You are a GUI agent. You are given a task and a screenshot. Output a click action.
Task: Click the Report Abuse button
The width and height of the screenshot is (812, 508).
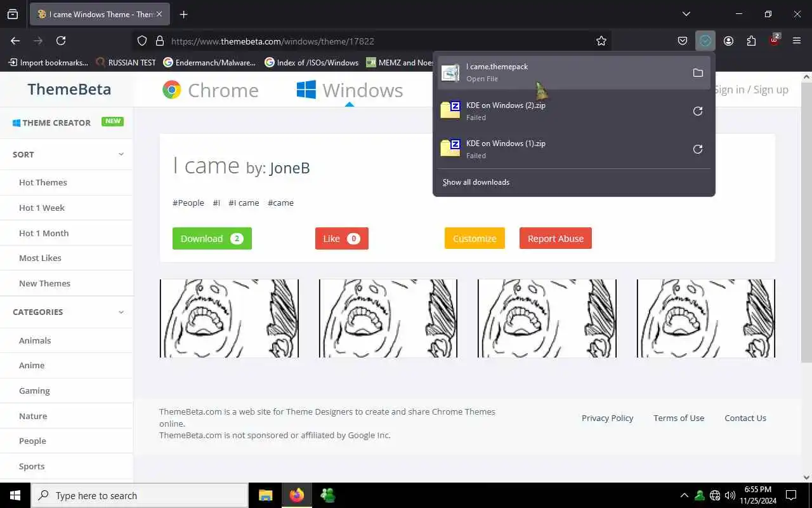pyautogui.click(x=556, y=238)
